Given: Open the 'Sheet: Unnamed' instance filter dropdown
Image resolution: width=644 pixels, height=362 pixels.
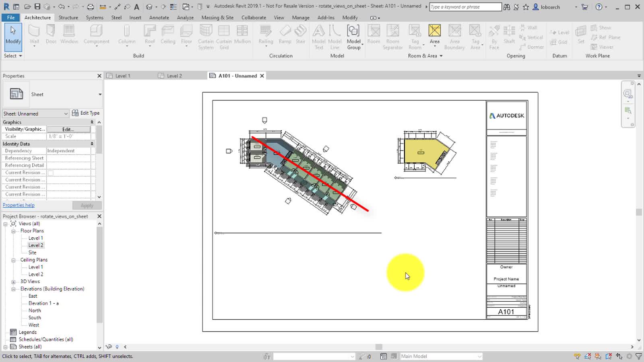Looking at the screenshot, I should click(x=66, y=113).
